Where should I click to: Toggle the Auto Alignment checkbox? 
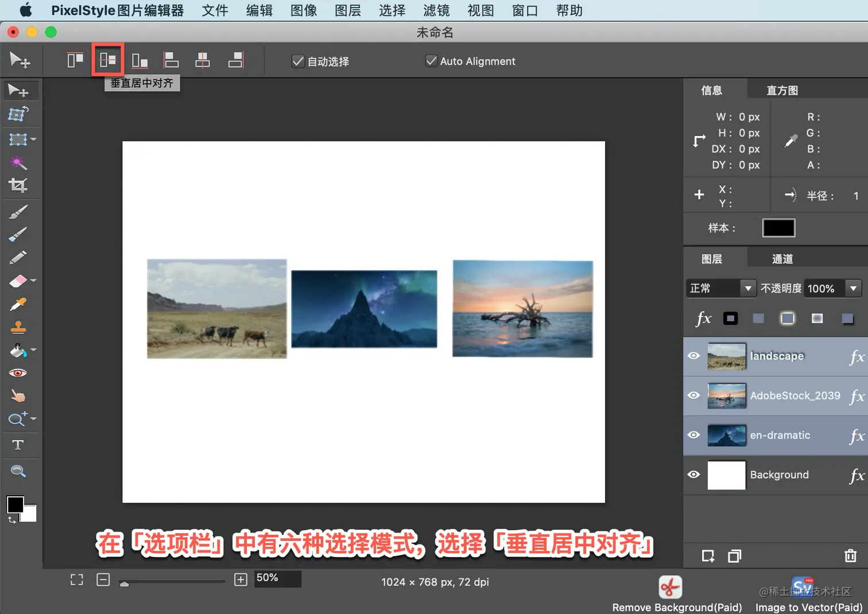[431, 61]
